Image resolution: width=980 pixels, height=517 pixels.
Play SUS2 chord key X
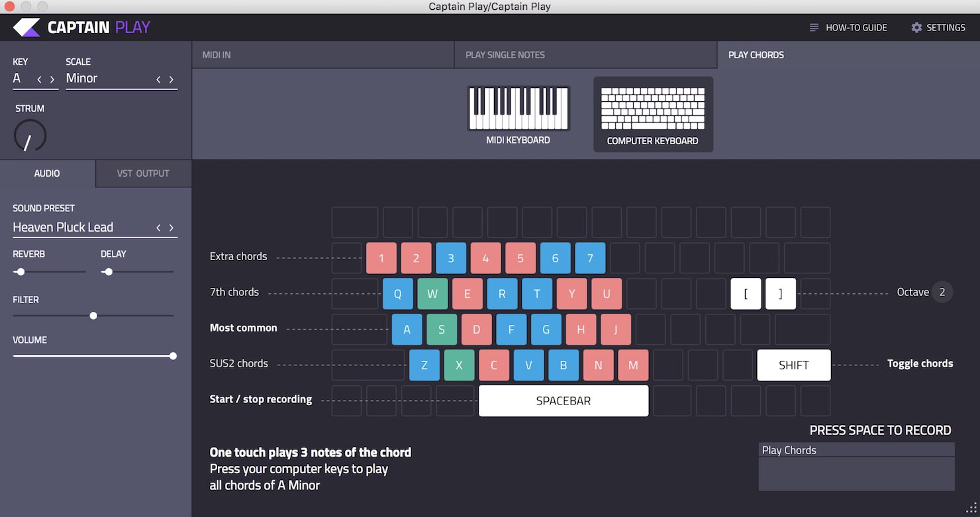click(460, 365)
